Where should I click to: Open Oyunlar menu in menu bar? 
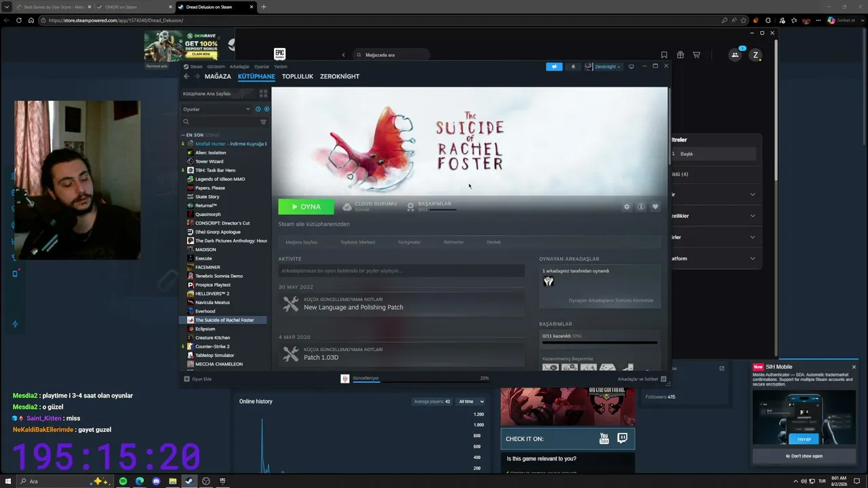[262, 66]
